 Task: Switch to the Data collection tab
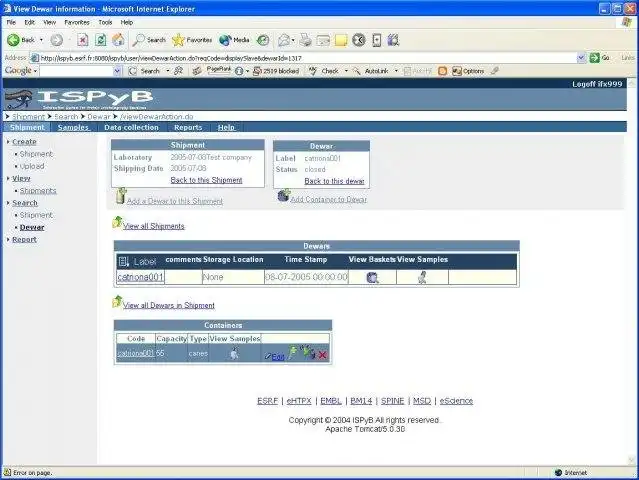[x=131, y=128]
